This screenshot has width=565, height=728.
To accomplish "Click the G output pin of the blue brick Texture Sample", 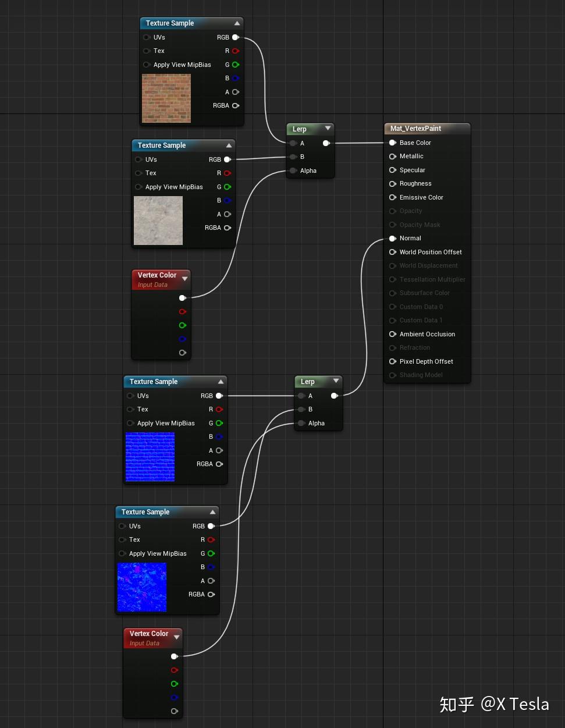I will pyautogui.click(x=219, y=423).
